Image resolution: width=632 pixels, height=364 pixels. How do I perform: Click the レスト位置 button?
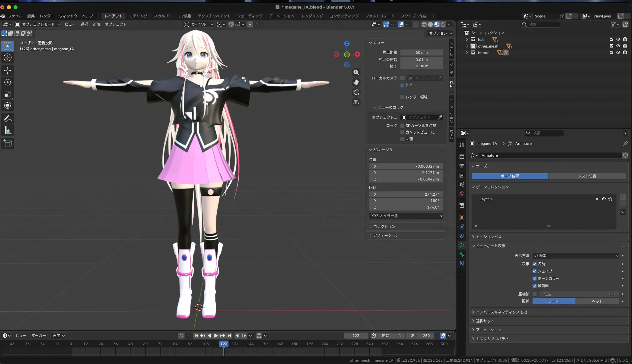click(587, 176)
